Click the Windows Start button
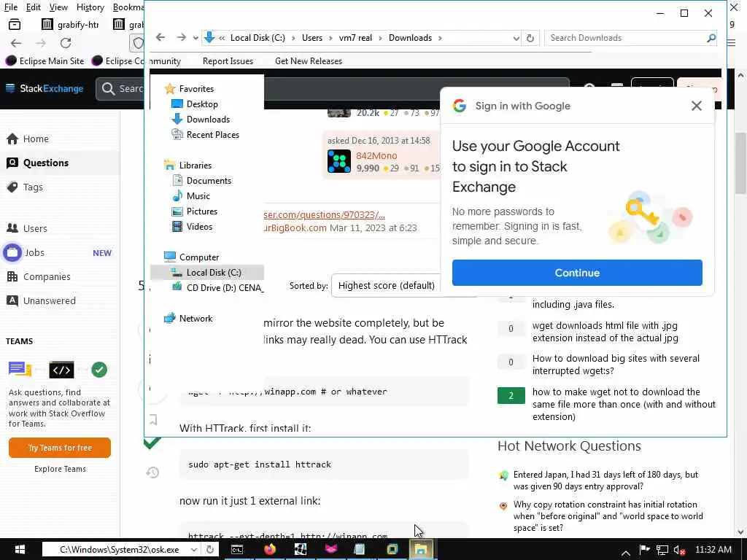 point(19,550)
